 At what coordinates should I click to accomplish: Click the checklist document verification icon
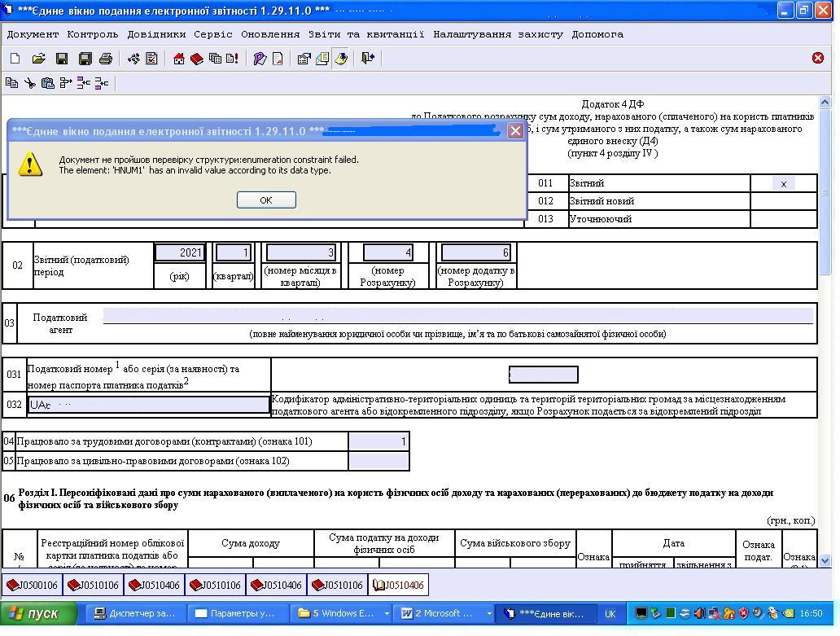(151, 59)
